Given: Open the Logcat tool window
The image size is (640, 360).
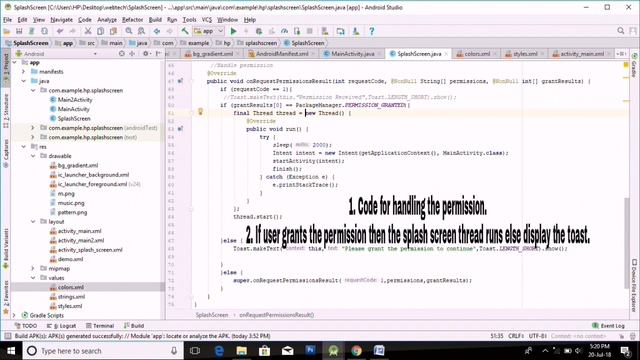Looking at the screenshot, I should pyautogui.click(x=61, y=326).
